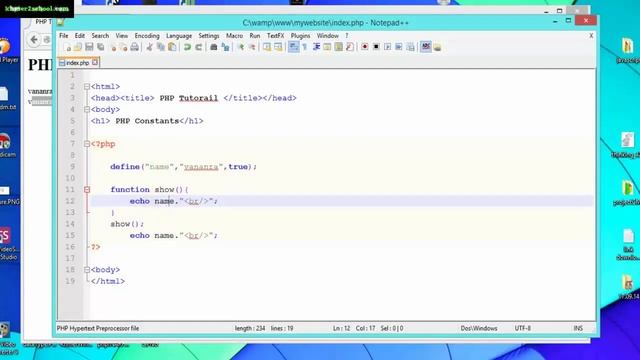The height and width of the screenshot is (360, 640).
Task: Save the current recorded macro icon
Action: 410,47
